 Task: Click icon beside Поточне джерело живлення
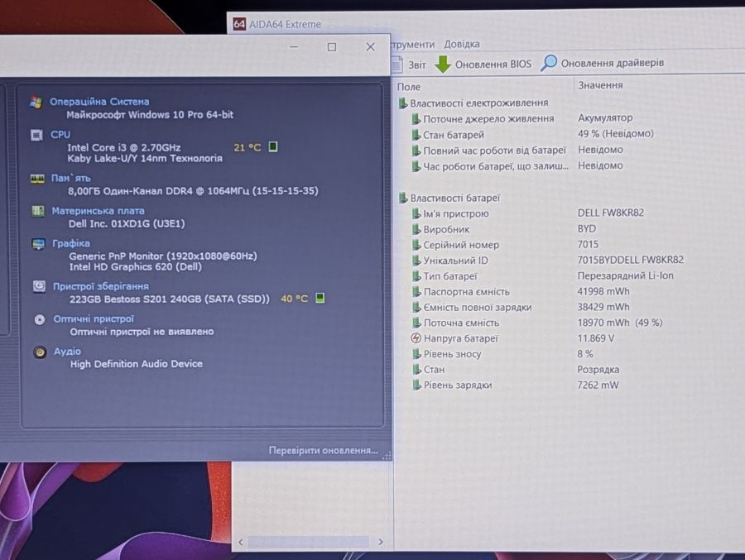[x=416, y=119]
